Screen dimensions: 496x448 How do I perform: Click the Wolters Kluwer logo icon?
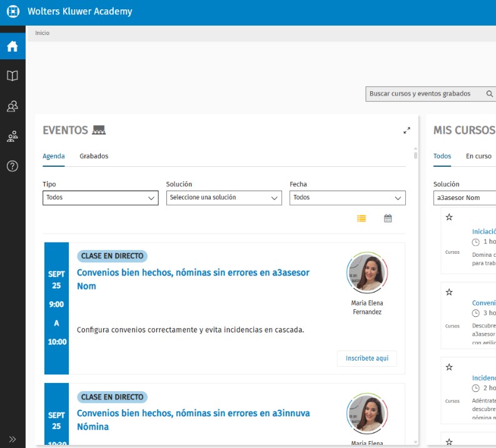click(13, 11)
